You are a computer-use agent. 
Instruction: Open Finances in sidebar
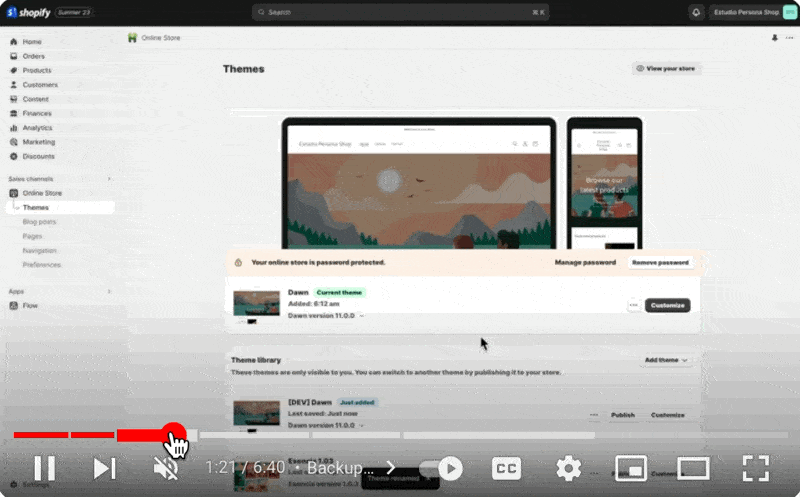[37, 113]
